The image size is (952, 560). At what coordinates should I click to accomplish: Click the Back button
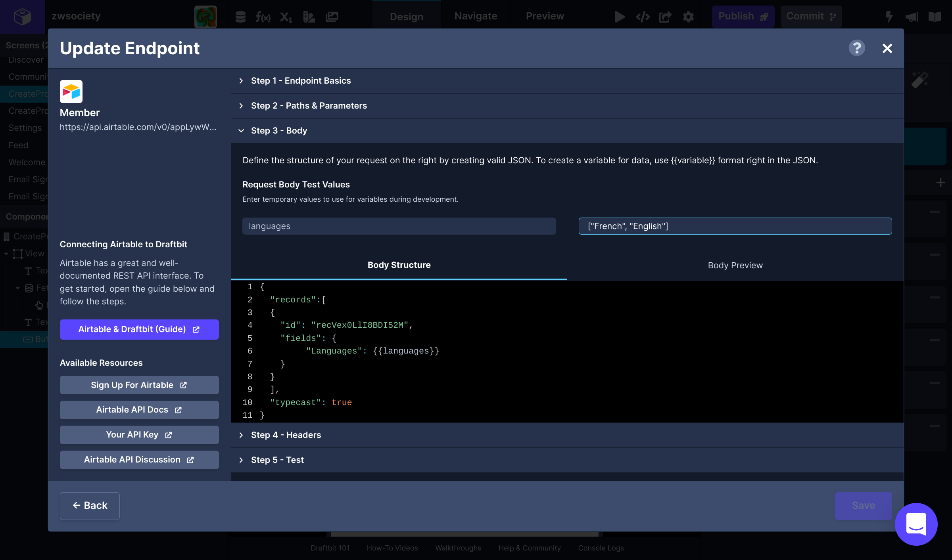click(90, 506)
